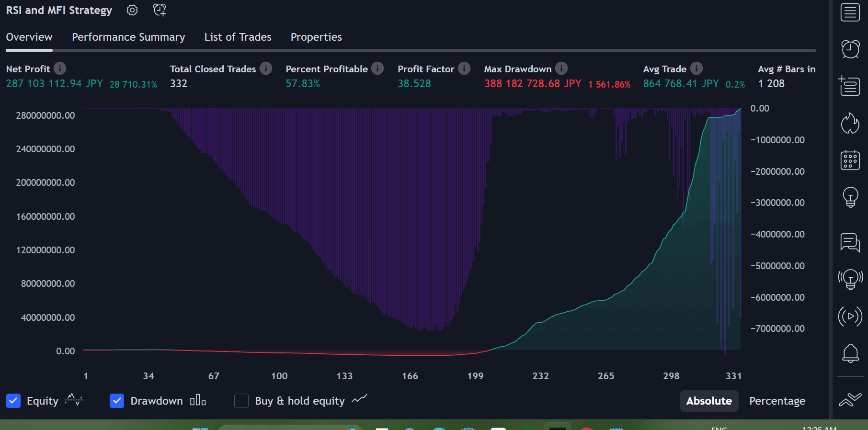Open the Hotlists flame icon
Viewport: 868px width, 430px height.
pyautogui.click(x=850, y=123)
